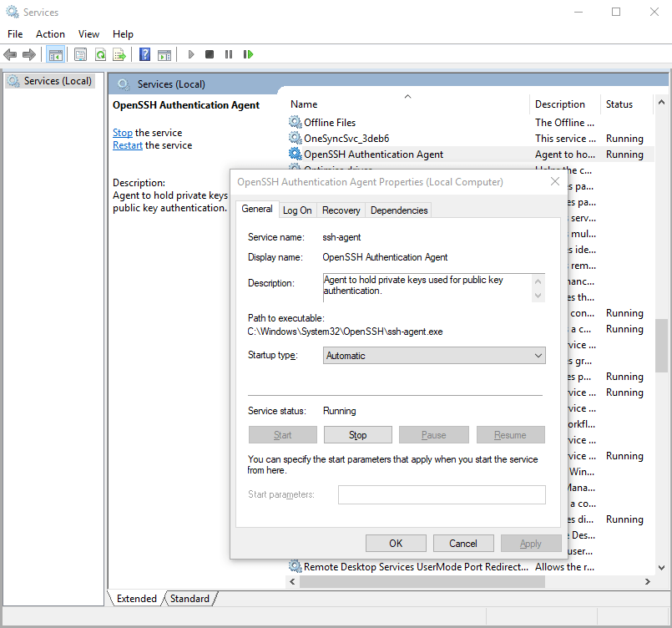672x628 pixels.
Task: Click the blue Help toolbar icon
Action: pyautogui.click(x=145, y=54)
